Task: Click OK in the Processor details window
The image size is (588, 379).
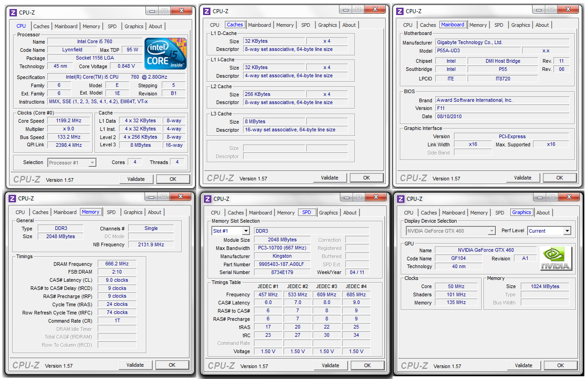Action: 173,179
